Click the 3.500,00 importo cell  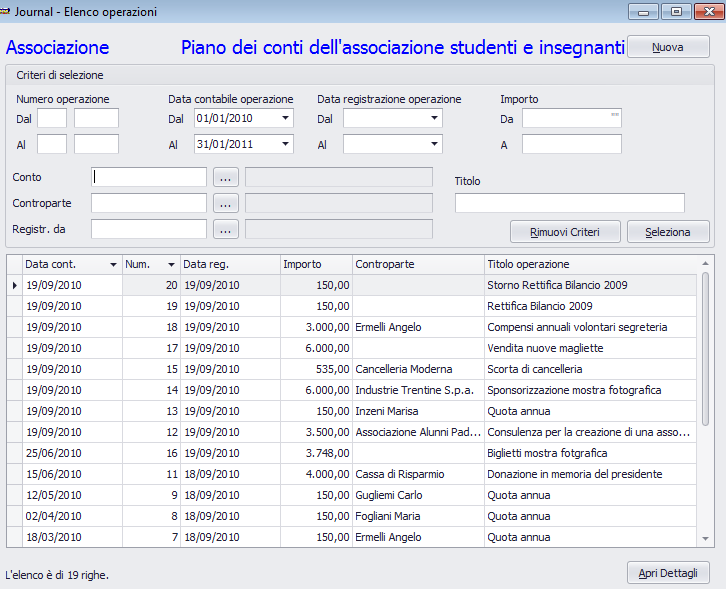[x=317, y=432]
